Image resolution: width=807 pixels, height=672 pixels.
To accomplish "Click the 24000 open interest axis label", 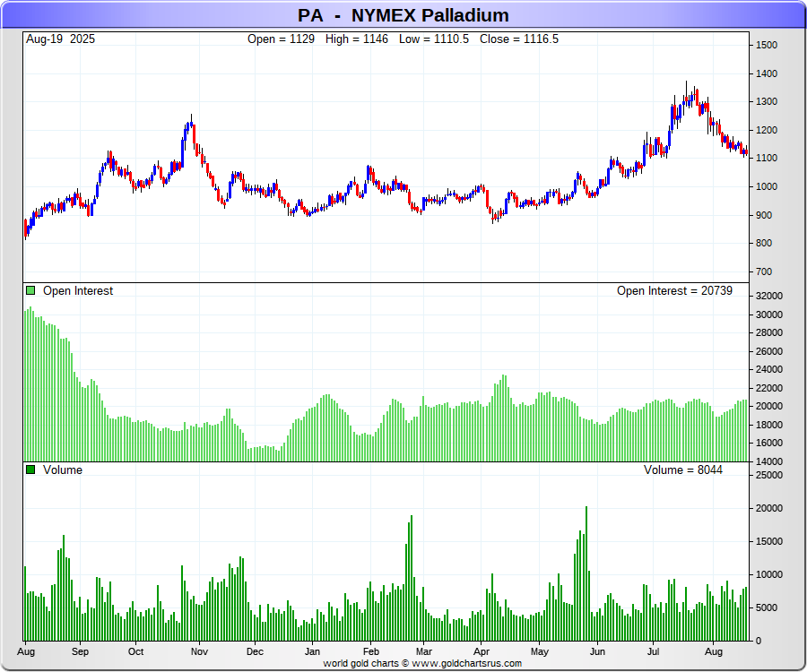I will 769,369.
